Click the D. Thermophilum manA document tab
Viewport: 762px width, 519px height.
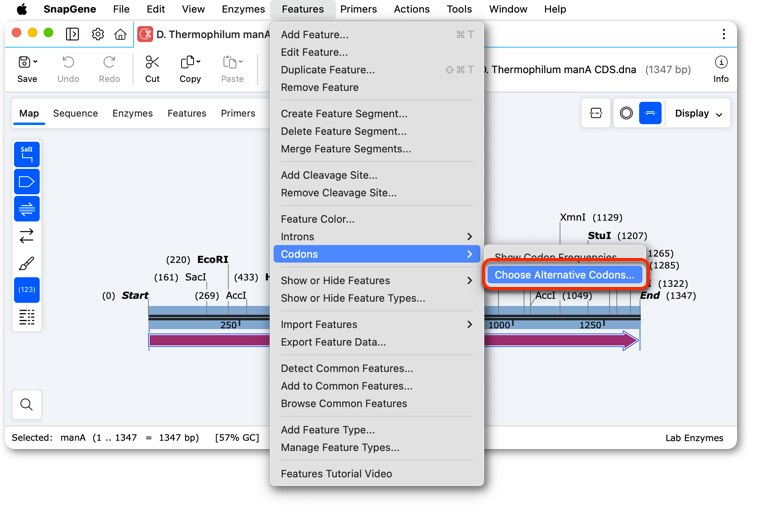tap(203, 34)
